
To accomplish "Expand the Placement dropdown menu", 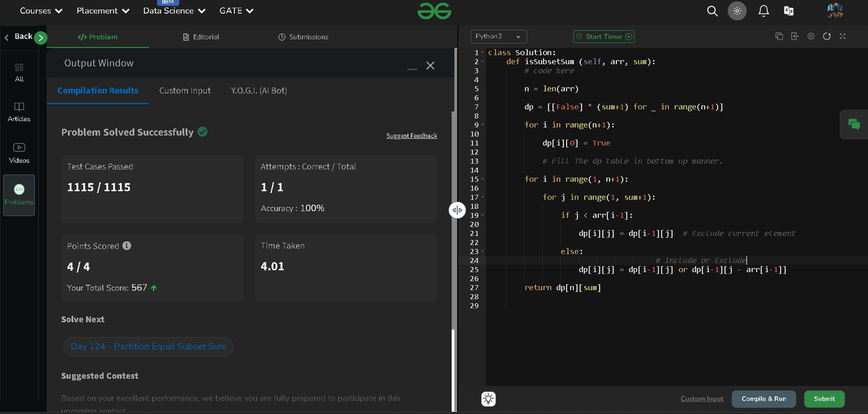I will coord(103,11).
